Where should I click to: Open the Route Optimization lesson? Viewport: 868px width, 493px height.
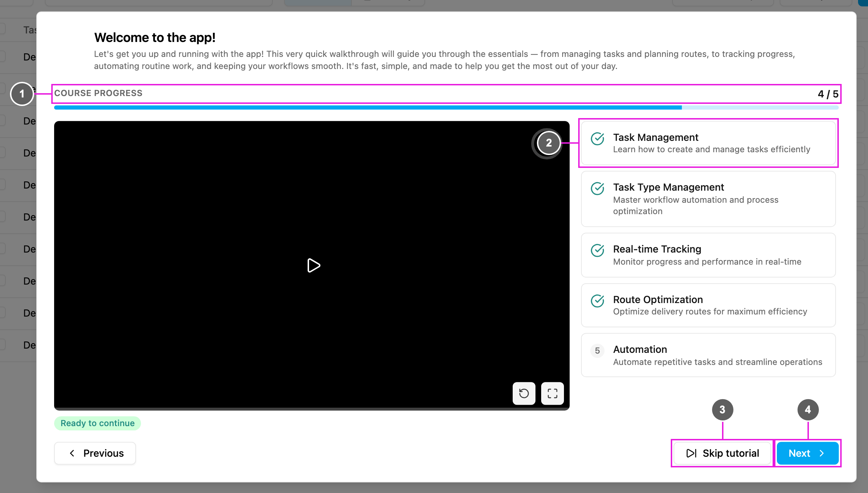pyautogui.click(x=708, y=305)
